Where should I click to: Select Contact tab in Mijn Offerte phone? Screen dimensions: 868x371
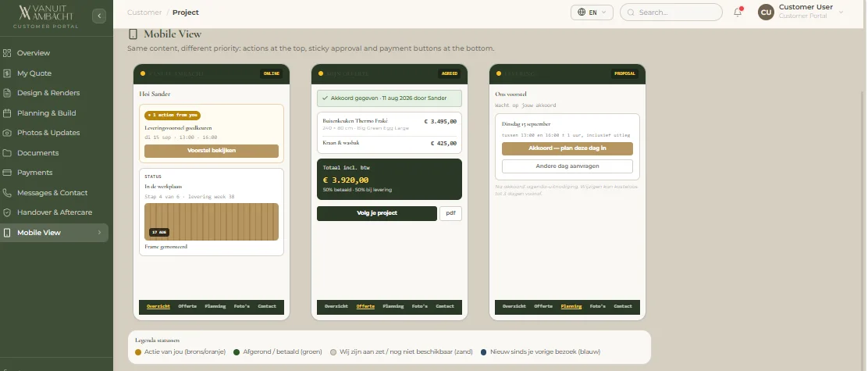pyautogui.click(x=445, y=306)
